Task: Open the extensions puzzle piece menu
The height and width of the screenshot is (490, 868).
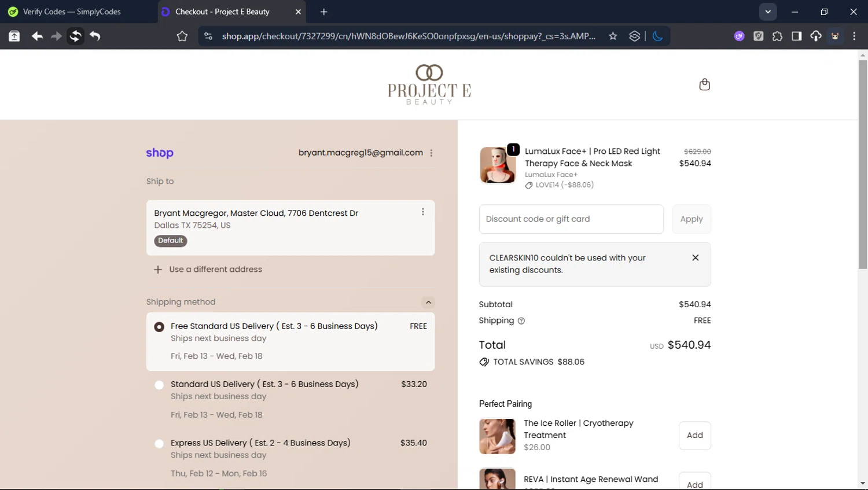Action: tap(777, 36)
